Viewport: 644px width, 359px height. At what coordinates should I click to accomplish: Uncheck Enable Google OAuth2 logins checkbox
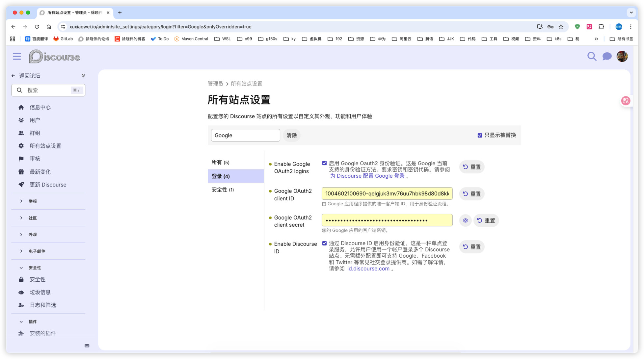coord(324,163)
